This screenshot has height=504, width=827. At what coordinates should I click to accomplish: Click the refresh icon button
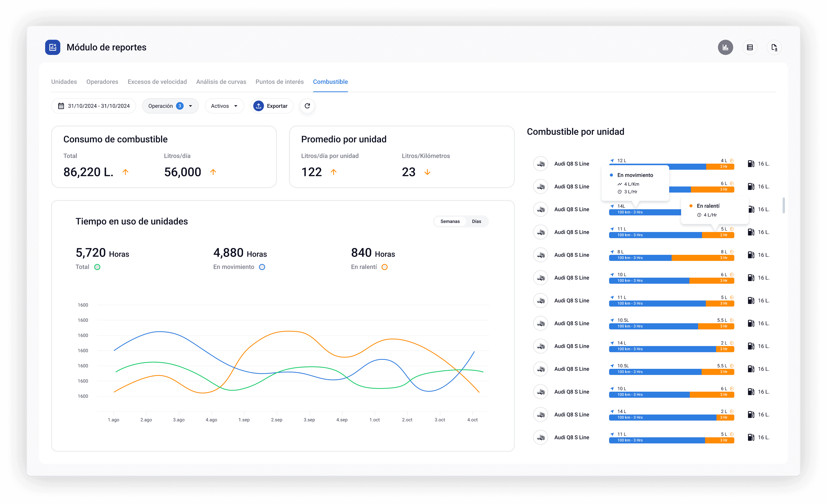[x=307, y=106]
